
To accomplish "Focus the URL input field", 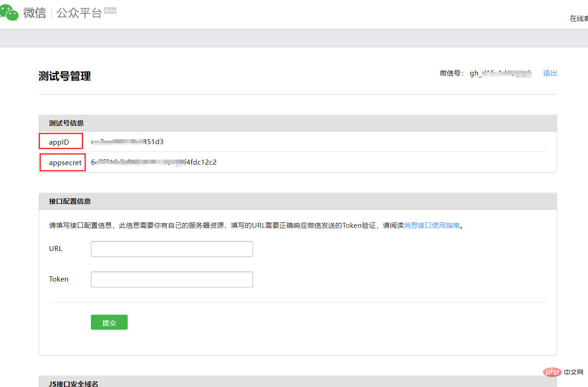I will point(172,249).
